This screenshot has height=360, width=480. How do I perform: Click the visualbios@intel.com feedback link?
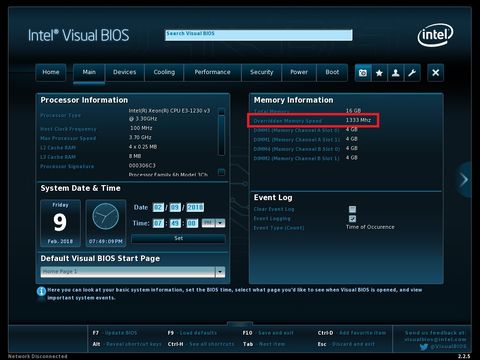435,339
